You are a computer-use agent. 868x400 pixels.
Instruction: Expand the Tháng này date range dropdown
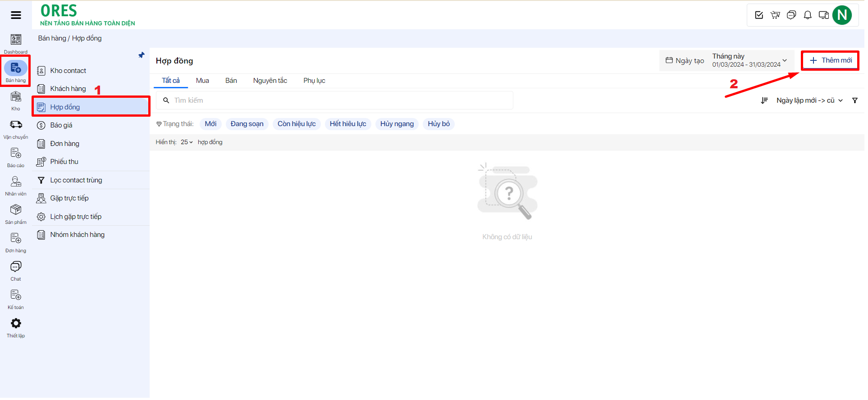pos(749,60)
